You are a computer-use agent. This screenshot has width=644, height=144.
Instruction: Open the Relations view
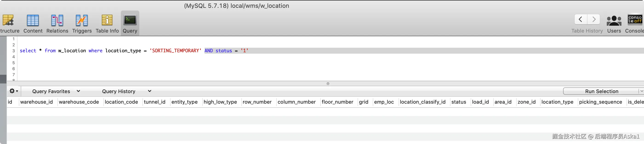point(57,20)
